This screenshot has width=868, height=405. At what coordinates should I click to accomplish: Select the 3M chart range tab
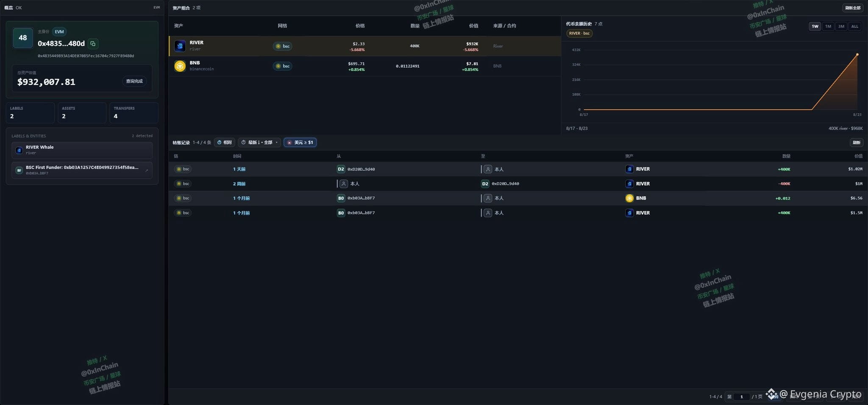pos(841,26)
